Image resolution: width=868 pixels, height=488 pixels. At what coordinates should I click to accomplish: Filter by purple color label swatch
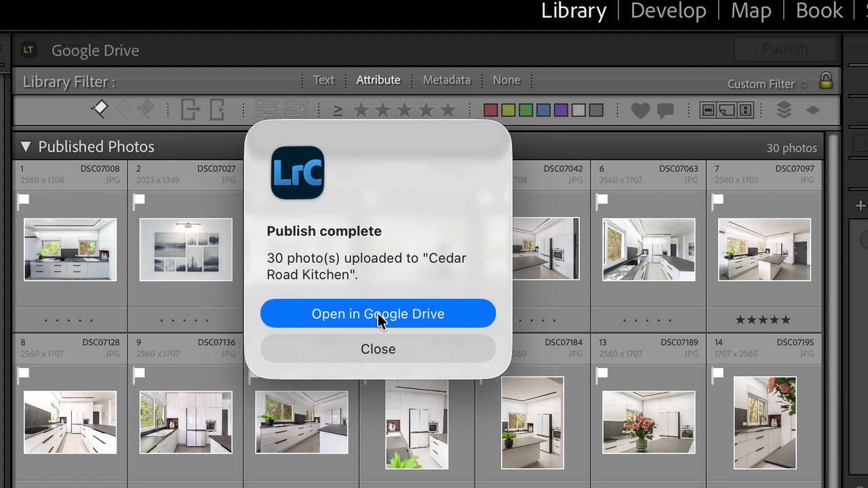[561, 110]
